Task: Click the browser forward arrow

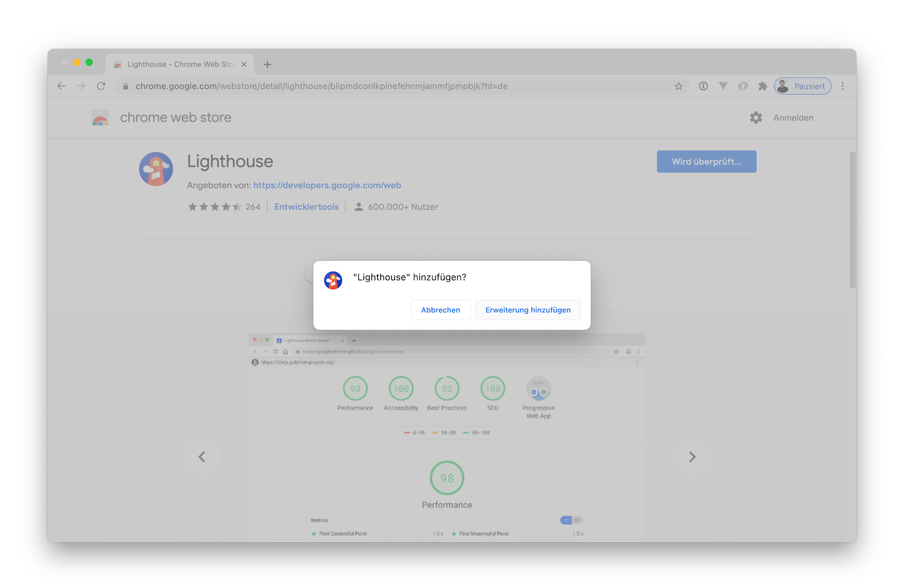Action: 81,86
